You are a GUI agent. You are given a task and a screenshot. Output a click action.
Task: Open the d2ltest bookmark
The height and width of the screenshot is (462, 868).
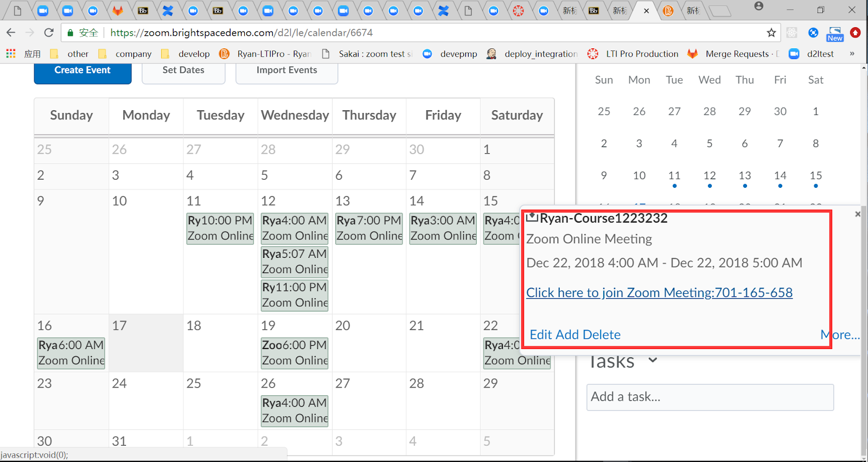(x=812, y=54)
